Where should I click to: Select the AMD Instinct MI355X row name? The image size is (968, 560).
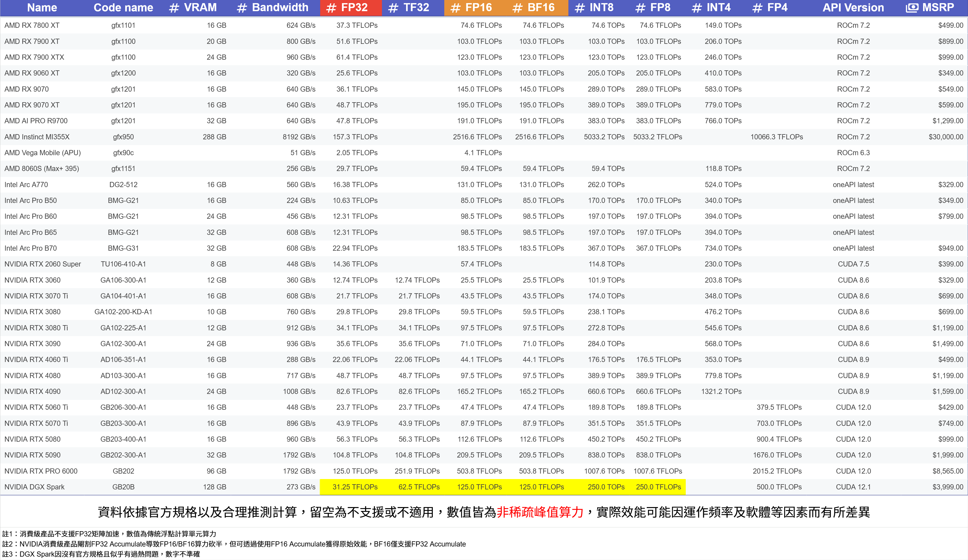tap(37, 137)
